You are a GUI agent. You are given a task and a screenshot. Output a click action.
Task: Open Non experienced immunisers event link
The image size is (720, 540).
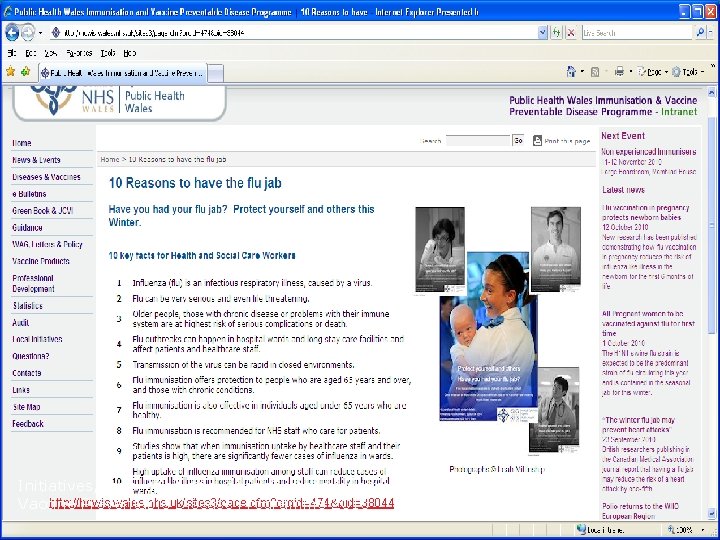649,152
